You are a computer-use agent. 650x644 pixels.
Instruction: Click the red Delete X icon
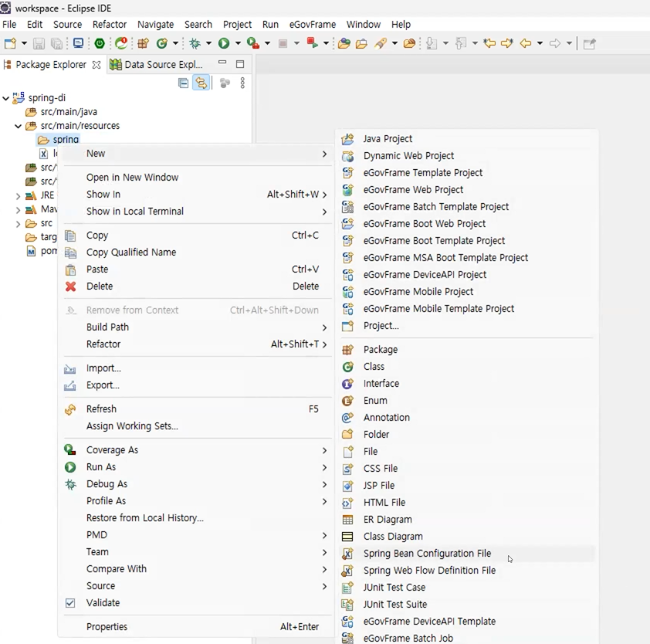pos(71,286)
